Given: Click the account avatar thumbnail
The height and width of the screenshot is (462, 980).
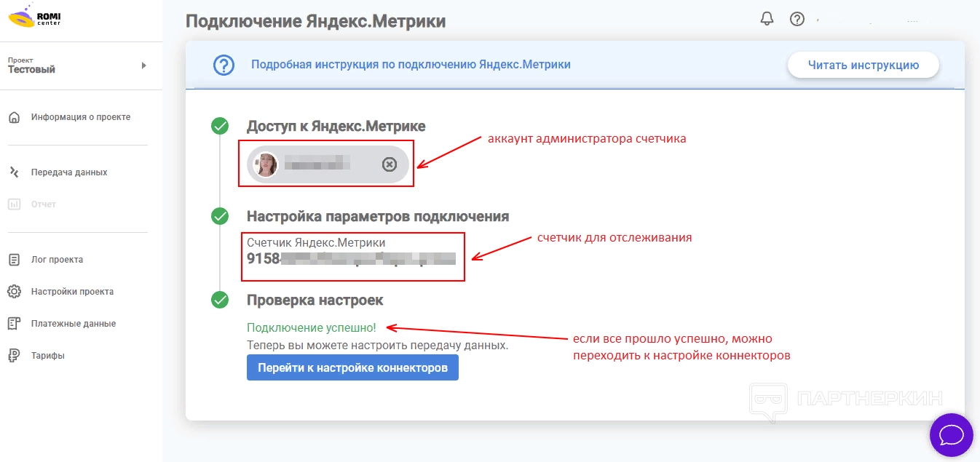Looking at the screenshot, I should (266, 164).
